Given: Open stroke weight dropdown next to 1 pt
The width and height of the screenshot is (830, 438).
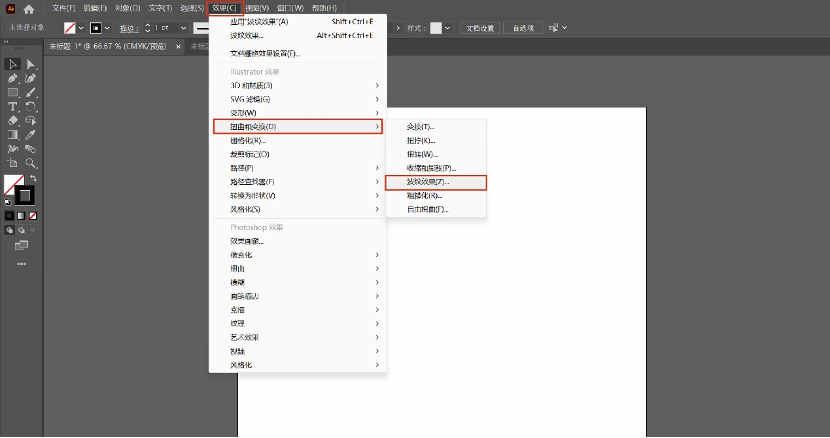Looking at the screenshot, I should pyautogui.click(x=184, y=28).
